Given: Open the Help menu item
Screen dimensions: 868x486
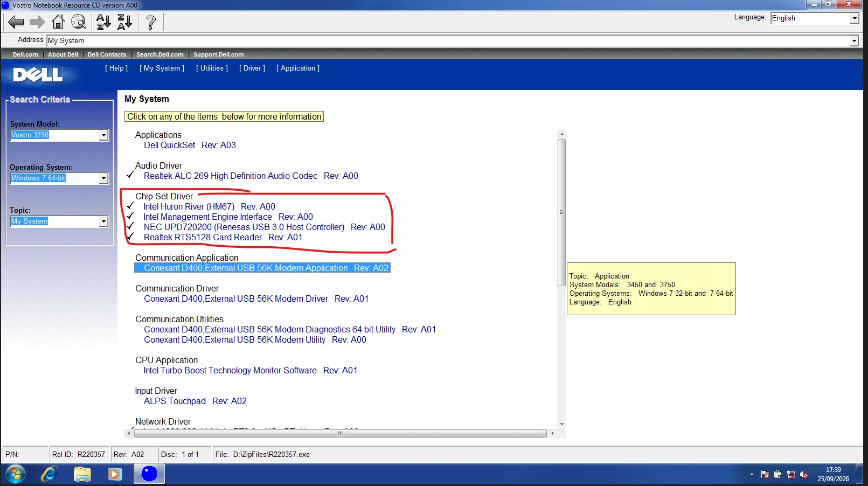Looking at the screenshot, I should click(116, 68).
